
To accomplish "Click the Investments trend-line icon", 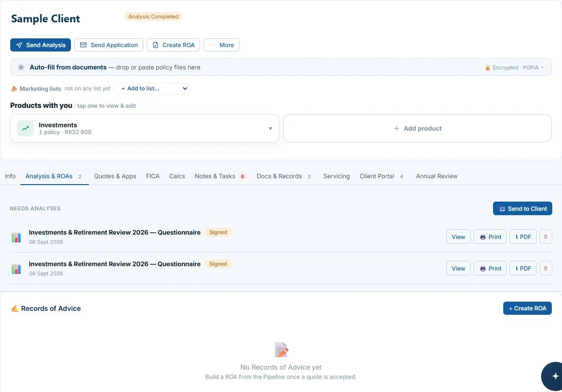I will (x=25, y=128).
